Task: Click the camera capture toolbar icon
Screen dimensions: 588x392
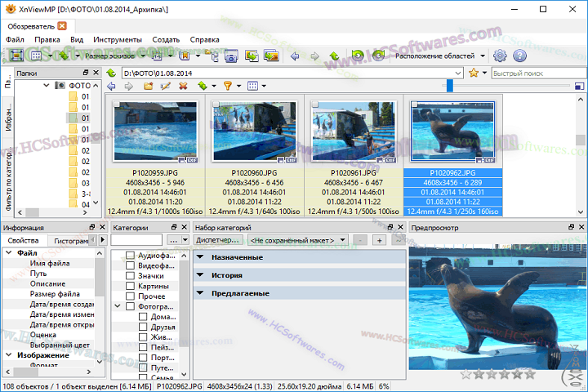Action: (231, 56)
